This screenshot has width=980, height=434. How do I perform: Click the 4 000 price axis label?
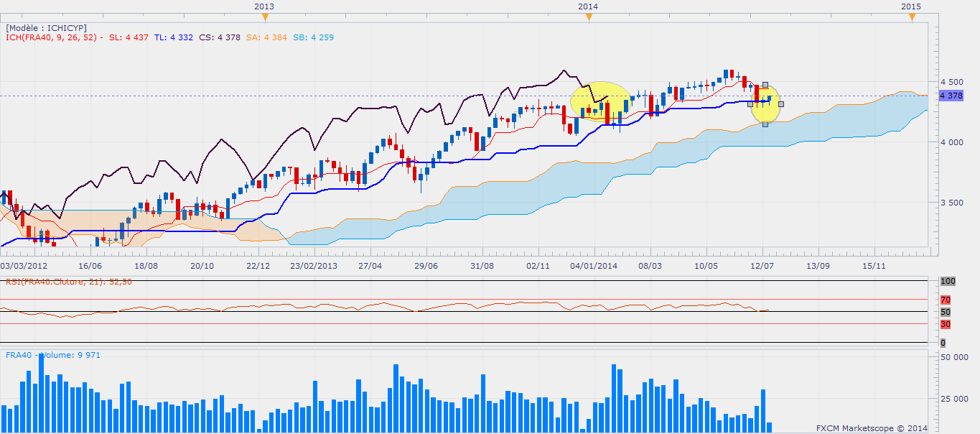pyautogui.click(x=951, y=142)
